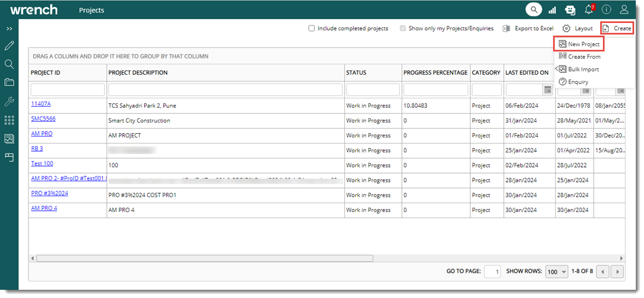Open project RB 3 link
The image size is (644, 298).
[x=37, y=149]
